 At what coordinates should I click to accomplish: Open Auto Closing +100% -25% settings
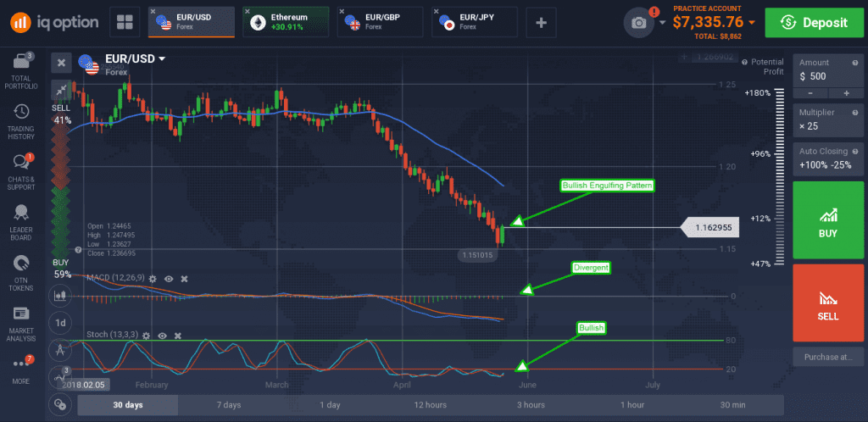tap(827, 158)
